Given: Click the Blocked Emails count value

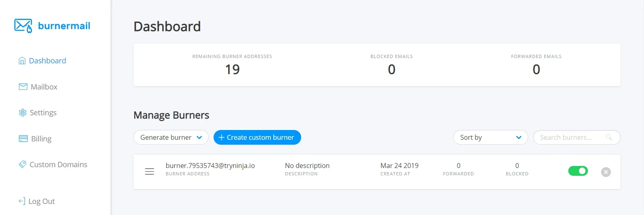Looking at the screenshot, I should (x=392, y=69).
